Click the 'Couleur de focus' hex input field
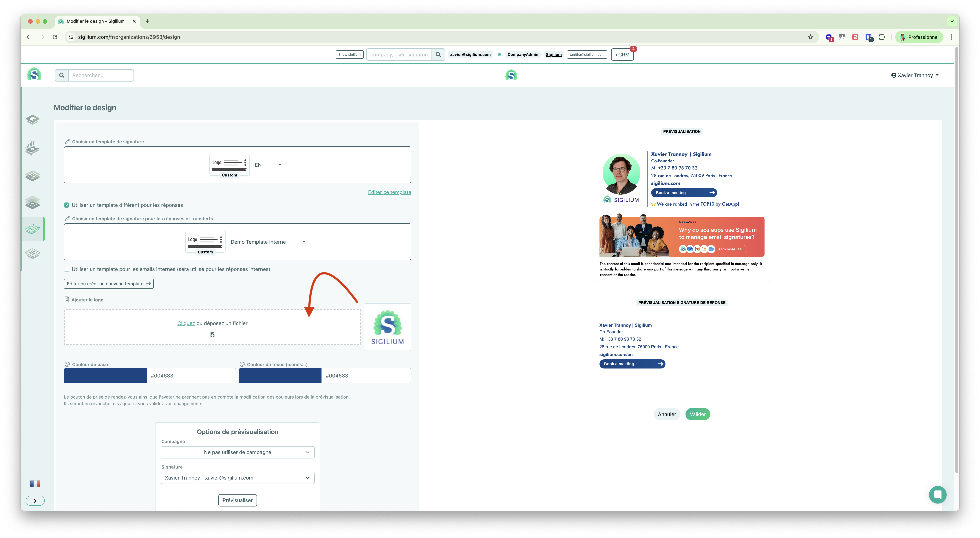Image resolution: width=980 pixels, height=538 pixels. 366,376
